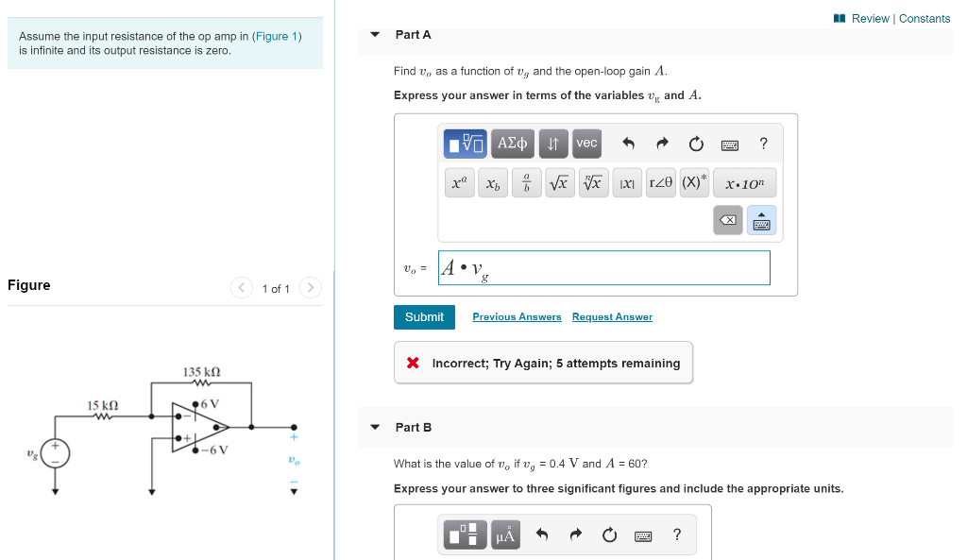
Task: Submit the Part A answer
Action: click(424, 317)
